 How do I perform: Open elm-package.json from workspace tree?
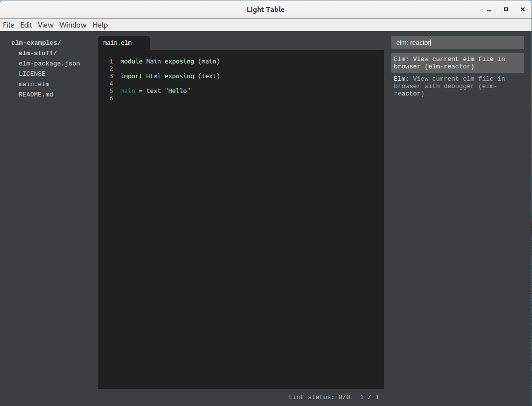(49, 63)
